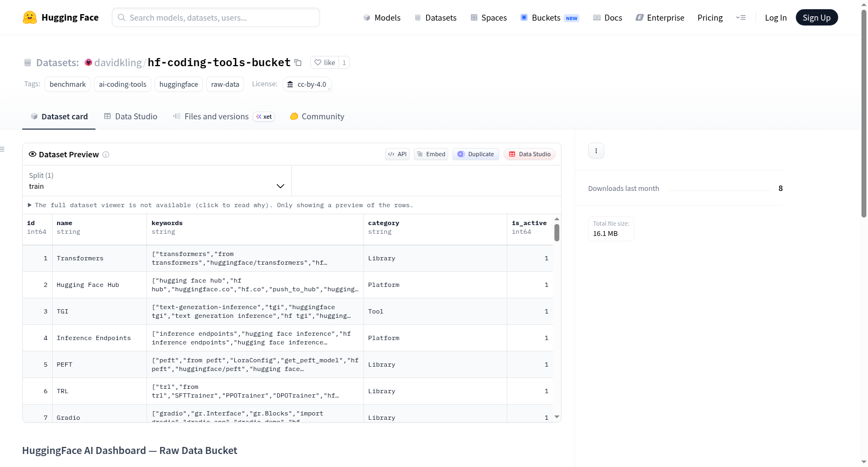Click the category column header
Image resolution: width=868 pixels, height=467 pixels.
pos(436,227)
